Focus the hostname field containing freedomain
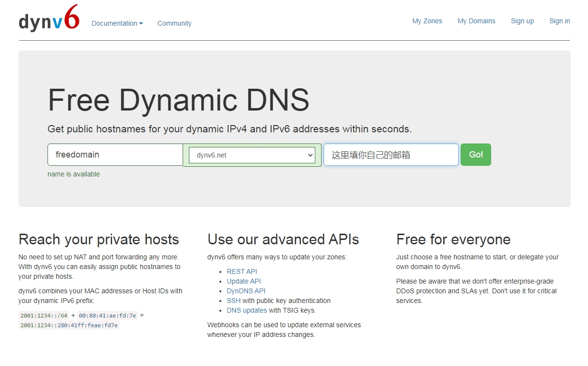Viewport: 588px width, 366px height. (115, 155)
